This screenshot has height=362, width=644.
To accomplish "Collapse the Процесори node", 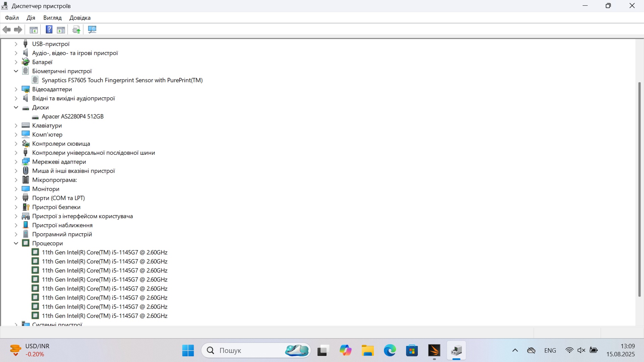I will pyautogui.click(x=16, y=243).
